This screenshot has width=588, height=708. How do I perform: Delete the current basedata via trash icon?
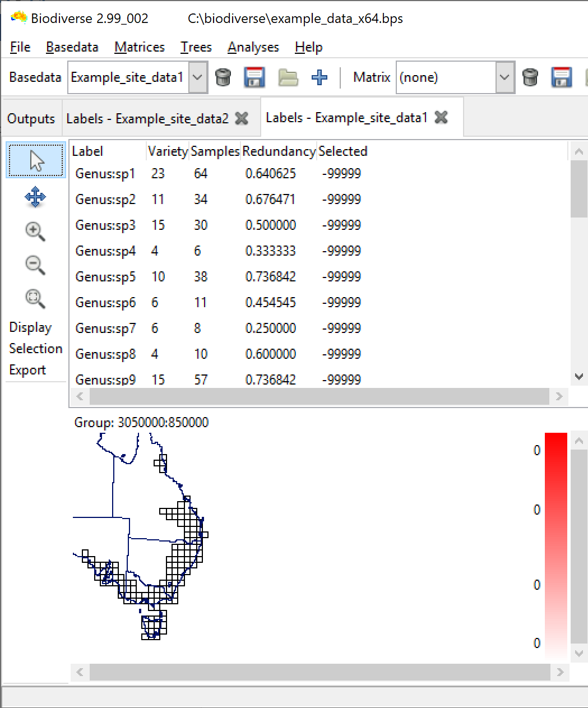tap(224, 77)
